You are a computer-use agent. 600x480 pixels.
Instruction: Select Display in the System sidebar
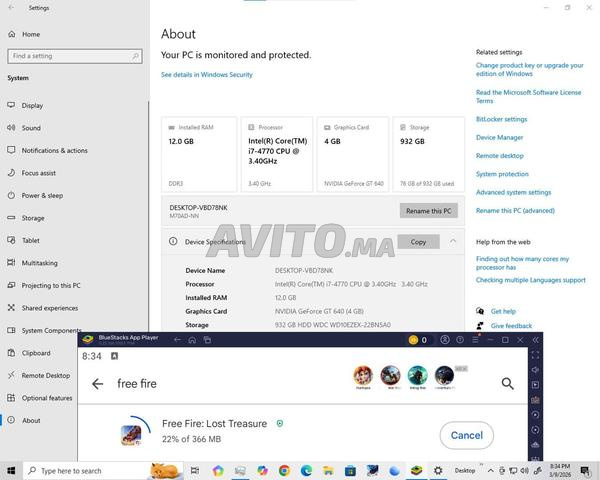tap(32, 105)
